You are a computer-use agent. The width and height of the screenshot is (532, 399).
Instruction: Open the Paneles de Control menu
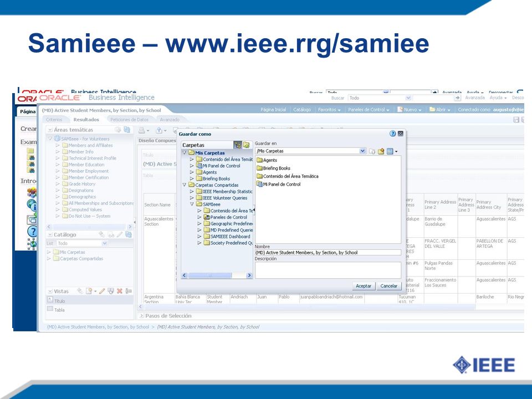[369, 110]
